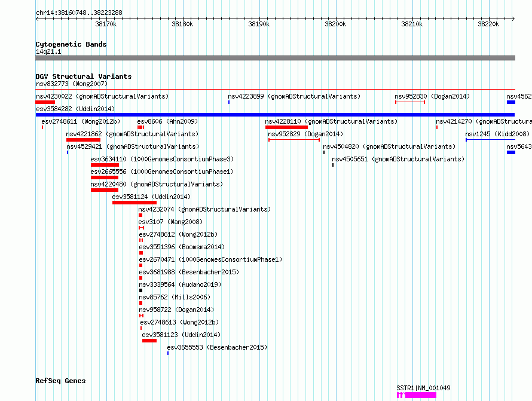Click the blue esv3584282 variant bar
This screenshot has height=401, width=532.
(x=275, y=115)
